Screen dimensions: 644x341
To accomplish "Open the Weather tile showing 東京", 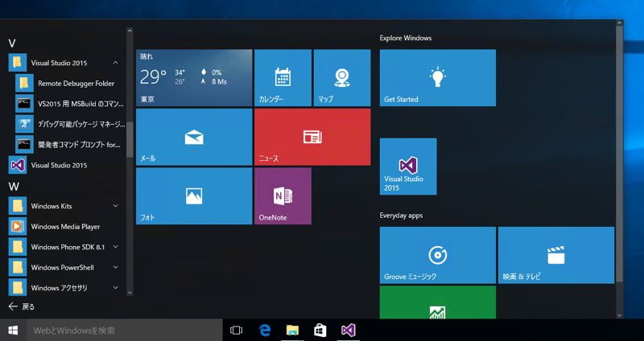I will (x=194, y=77).
